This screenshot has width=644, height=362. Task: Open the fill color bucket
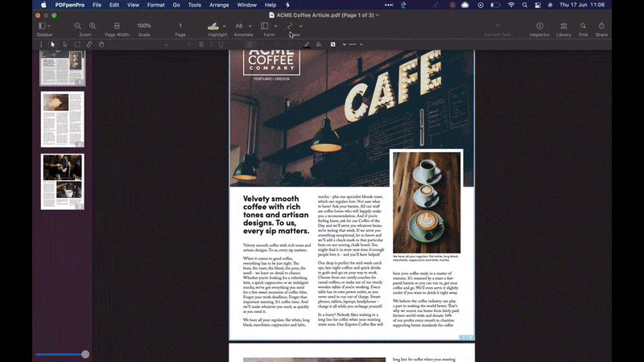pos(319,44)
